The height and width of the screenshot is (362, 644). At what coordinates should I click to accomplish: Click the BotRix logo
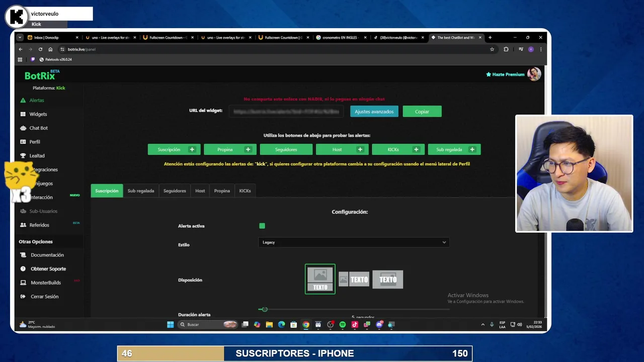41,75
